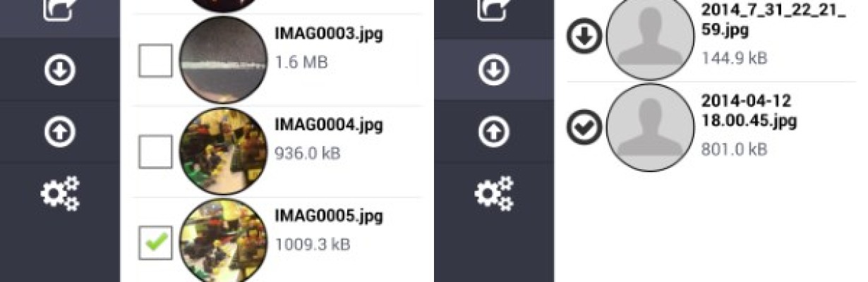Select file name 2014-04-12 18.00.45.jpg
The height and width of the screenshot is (282, 868).
click(749, 111)
